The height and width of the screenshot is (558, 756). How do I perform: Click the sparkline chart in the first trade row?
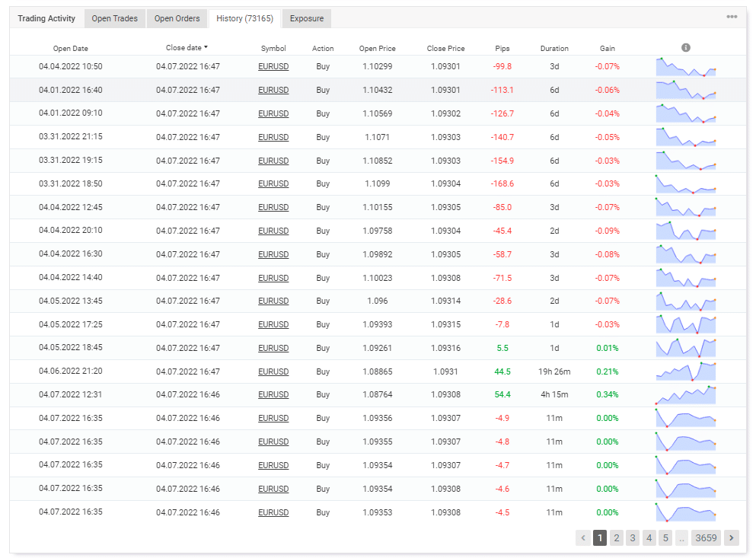pos(685,69)
